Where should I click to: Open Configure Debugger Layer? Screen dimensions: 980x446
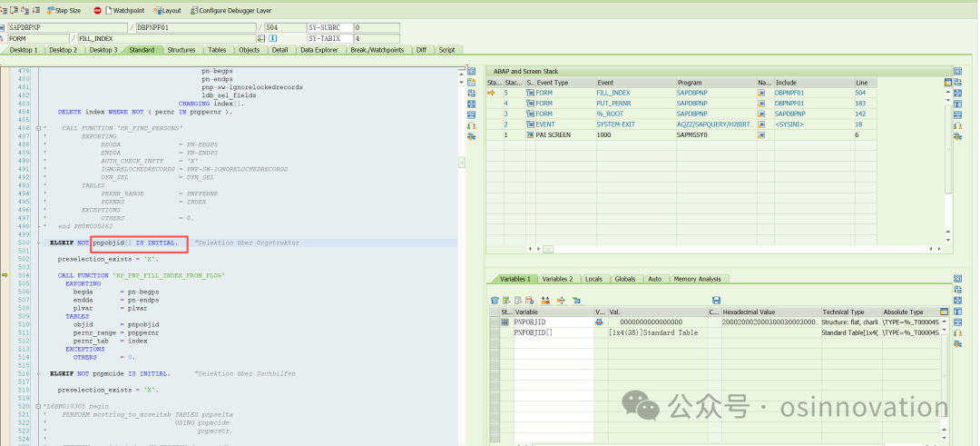231,11
